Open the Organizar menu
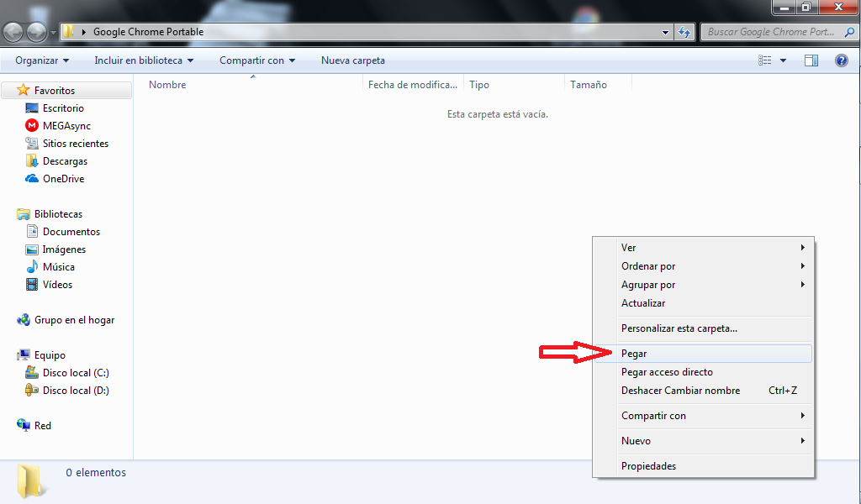Image resolution: width=861 pixels, height=504 pixels. point(42,60)
